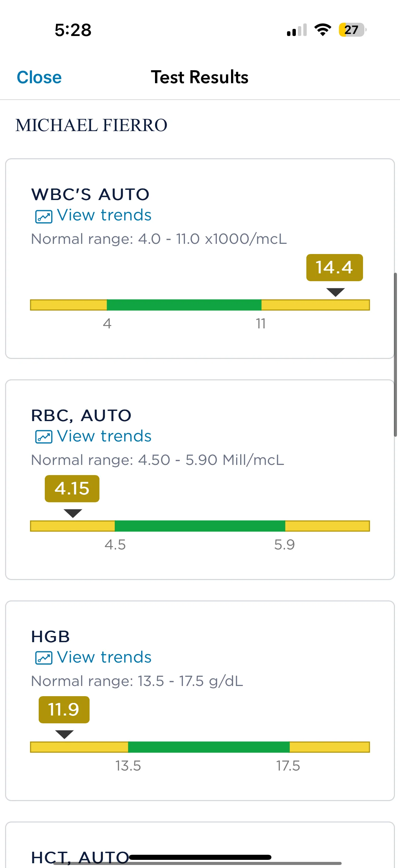The width and height of the screenshot is (400, 868).
Task: Tap the HGB trend chart icon
Action: pos(44,658)
